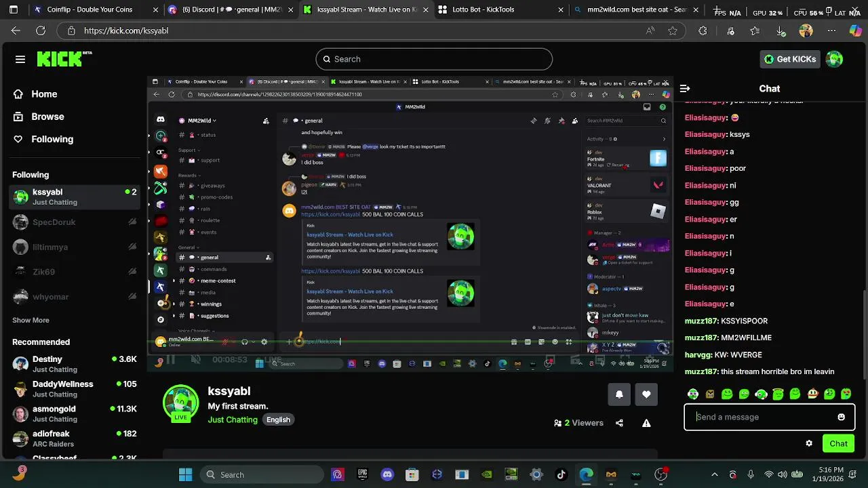Click chat scrollbar thumb
Image resolution: width=868 pixels, height=488 pixels.
pos(865,335)
